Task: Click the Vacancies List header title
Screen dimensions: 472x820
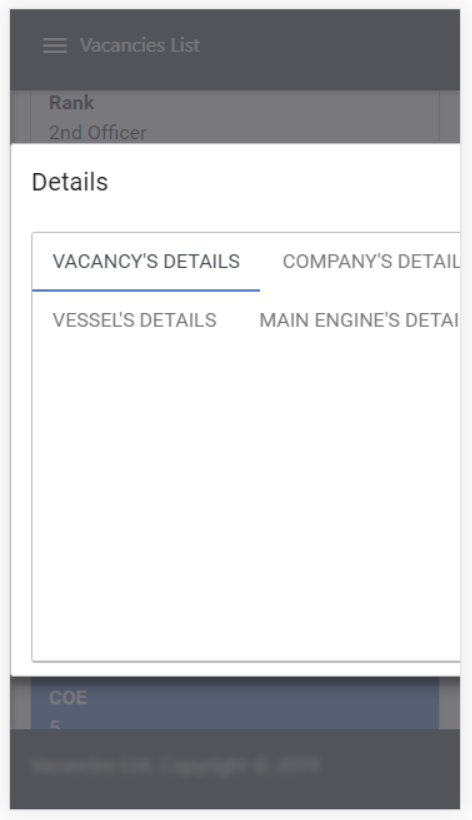Action: tap(140, 45)
